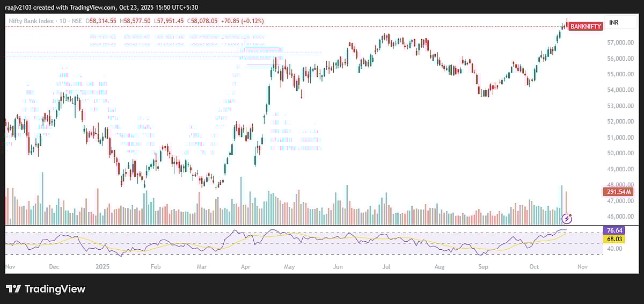
Task: Click the 291.54M volume value label
Action: click(x=618, y=192)
